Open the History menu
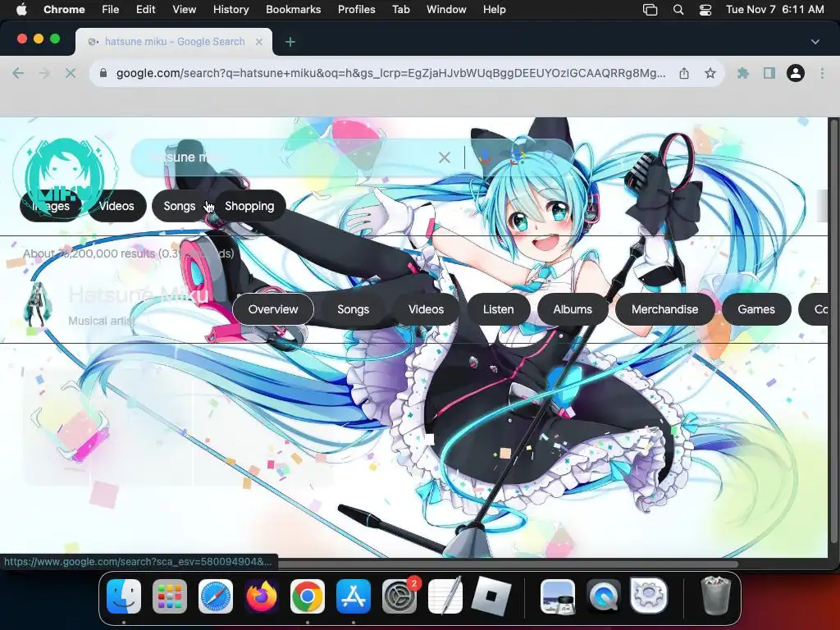 point(231,10)
